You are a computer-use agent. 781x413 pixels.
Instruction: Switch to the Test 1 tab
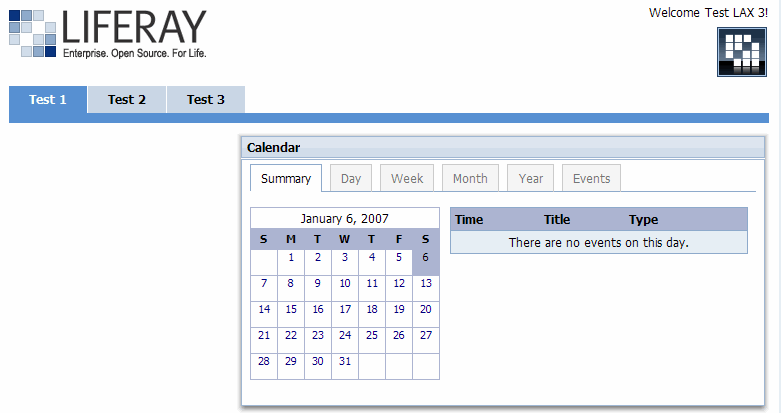[48, 100]
